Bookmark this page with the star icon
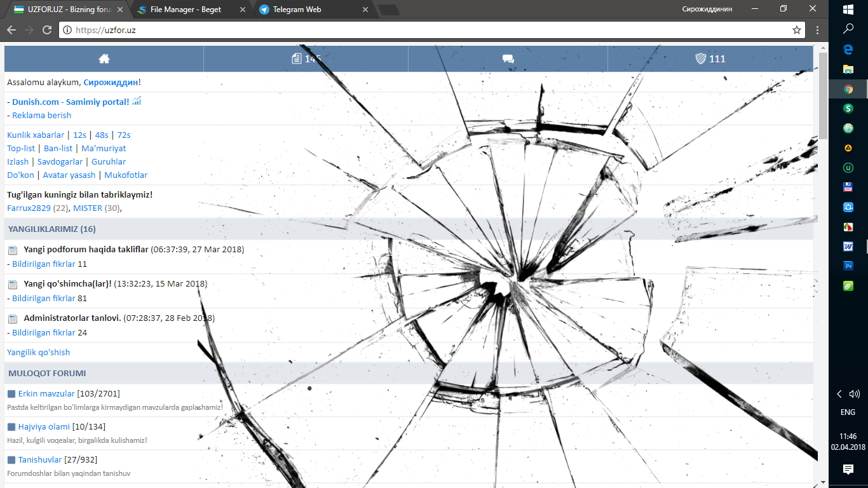This screenshot has height=488, width=868. 796,30
